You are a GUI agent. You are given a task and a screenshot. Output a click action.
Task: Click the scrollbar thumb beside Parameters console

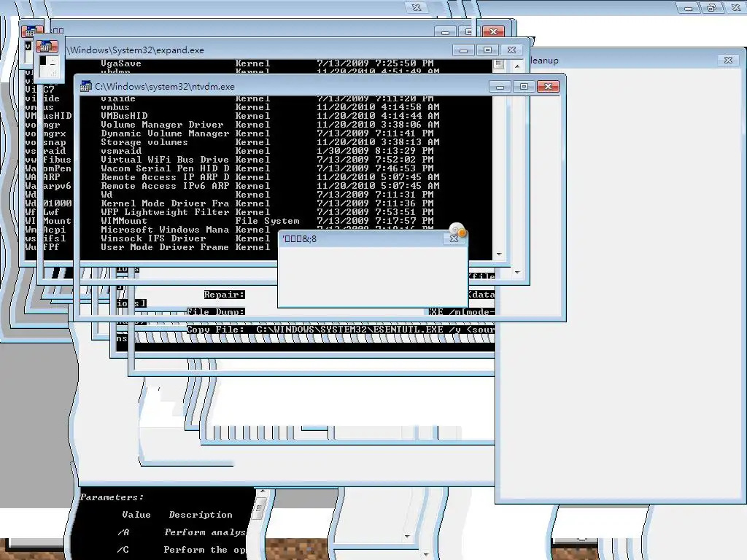260,508
